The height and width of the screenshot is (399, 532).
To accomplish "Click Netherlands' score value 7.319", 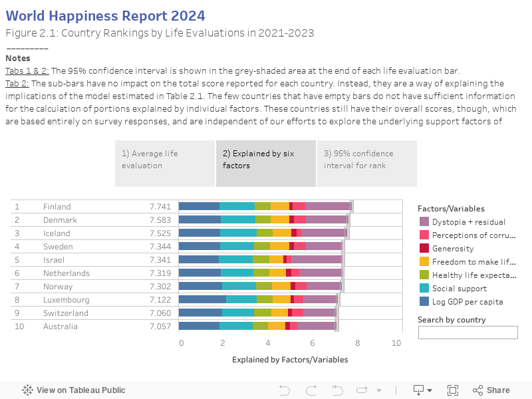I will [160, 273].
